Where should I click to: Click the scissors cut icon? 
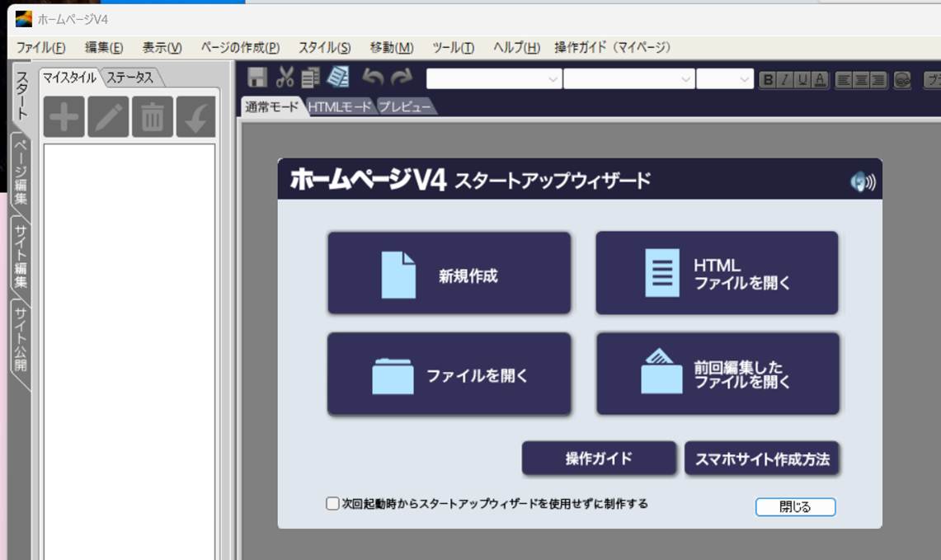(x=285, y=78)
